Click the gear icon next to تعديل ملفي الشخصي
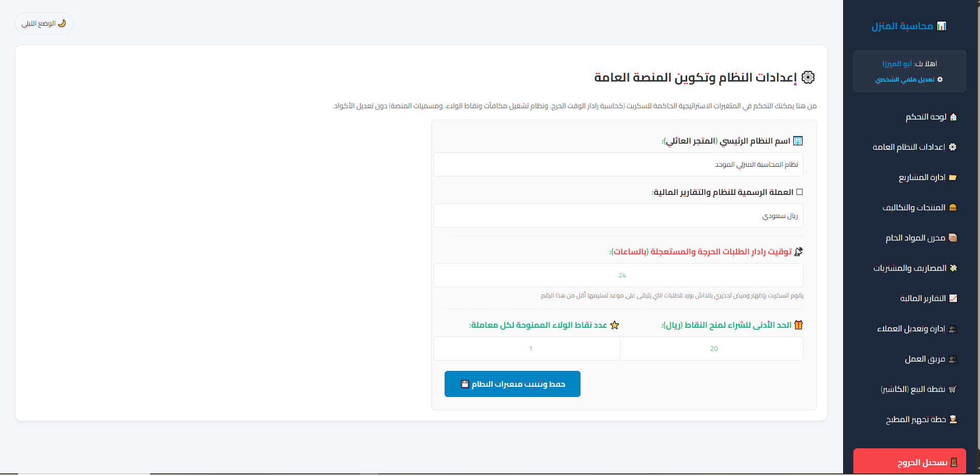This screenshot has height=476, width=980. click(940, 80)
